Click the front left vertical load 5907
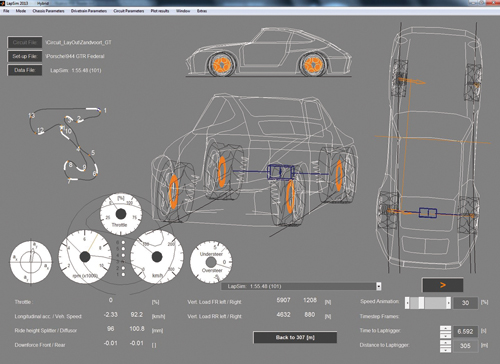500x364 pixels. tap(283, 300)
